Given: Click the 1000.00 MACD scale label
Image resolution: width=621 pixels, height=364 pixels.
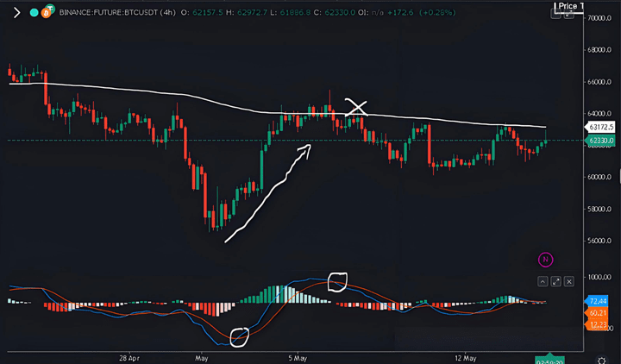Looking at the screenshot, I should 599,277.
